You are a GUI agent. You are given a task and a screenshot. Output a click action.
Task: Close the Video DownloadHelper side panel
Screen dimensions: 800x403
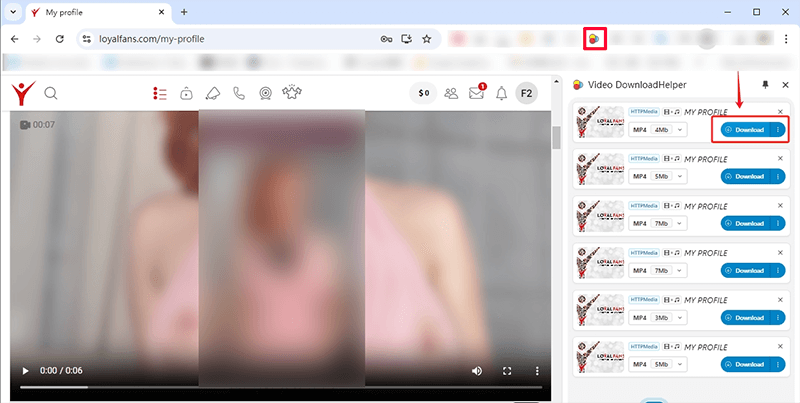point(785,85)
